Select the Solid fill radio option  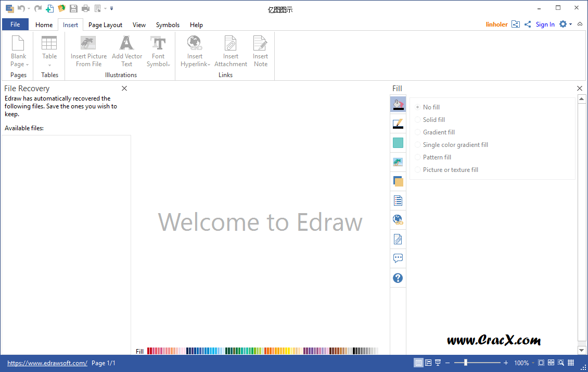point(418,120)
